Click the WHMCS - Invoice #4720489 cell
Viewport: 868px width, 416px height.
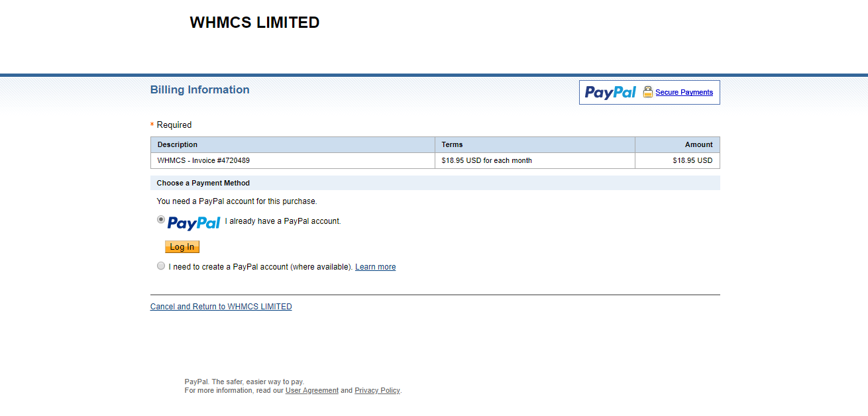coord(293,160)
